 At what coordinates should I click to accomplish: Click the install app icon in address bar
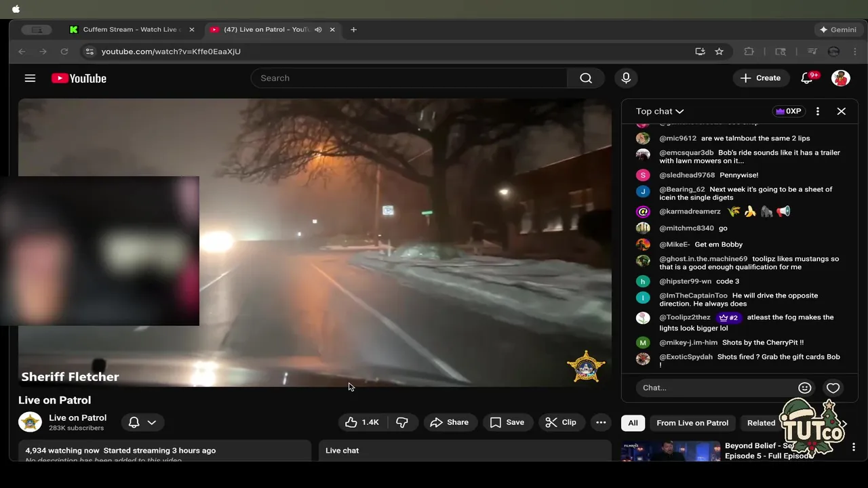pyautogui.click(x=700, y=52)
